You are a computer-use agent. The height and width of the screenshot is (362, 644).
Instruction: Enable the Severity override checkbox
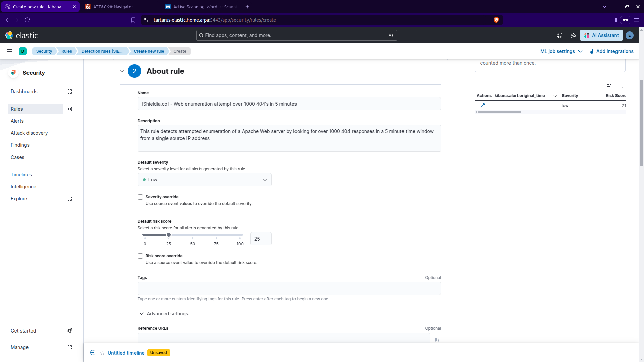pyautogui.click(x=140, y=197)
